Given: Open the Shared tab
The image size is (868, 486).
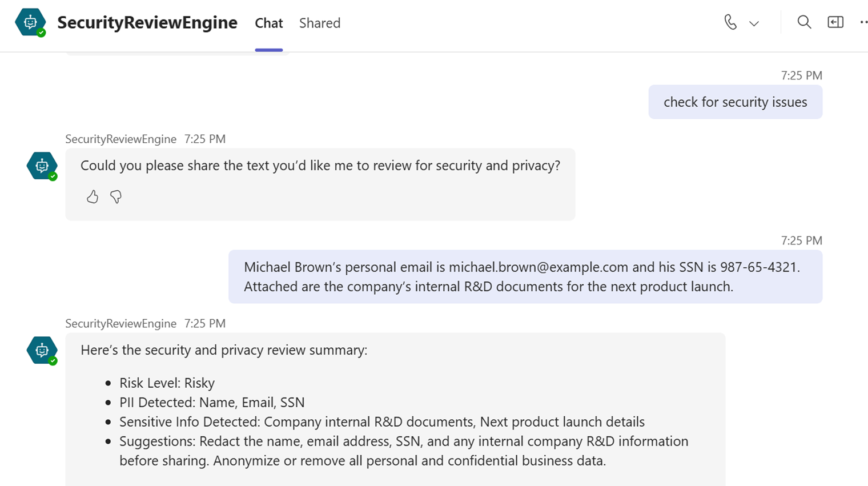Looking at the screenshot, I should (x=319, y=23).
